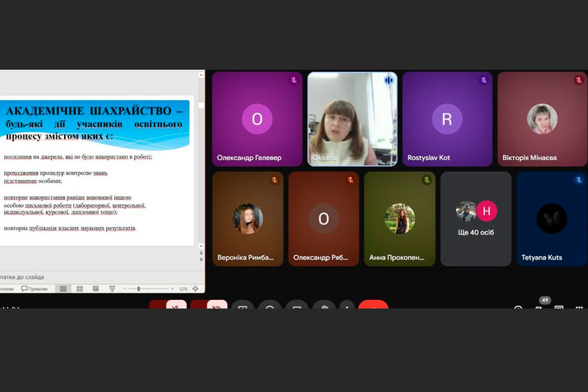Open zoom dialog via 52% value
Screen dimensions: 588x392
click(x=183, y=289)
